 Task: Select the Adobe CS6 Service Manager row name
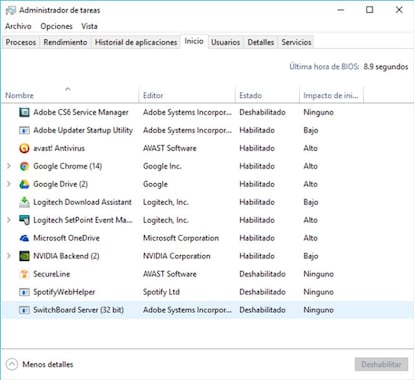pyautogui.click(x=81, y=112)
